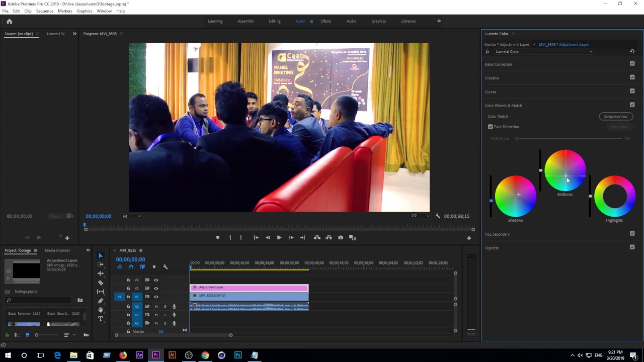644x362 pixels.
Task: Toggle Basic Correction section checkbox
Action: [x=632, y=64]
